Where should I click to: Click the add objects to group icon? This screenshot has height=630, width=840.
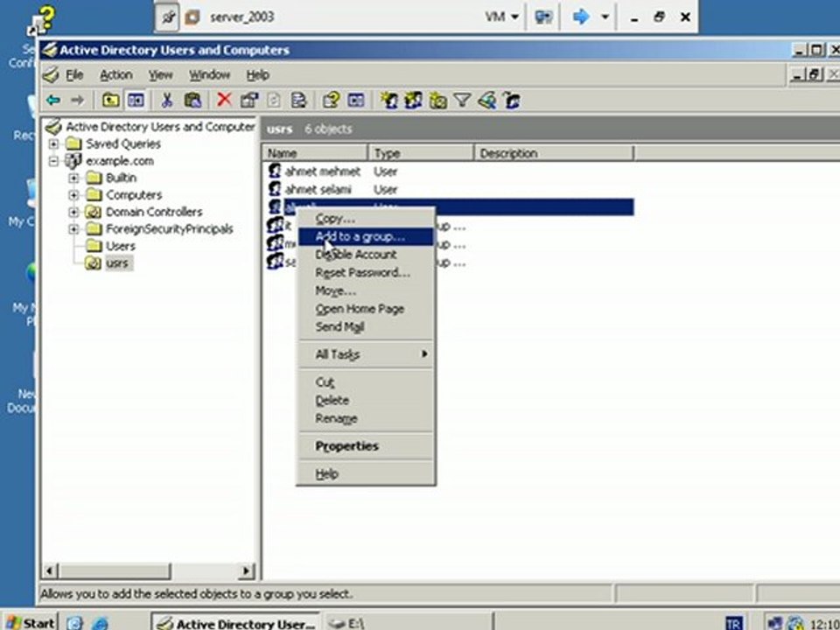(x=512, y=100)
